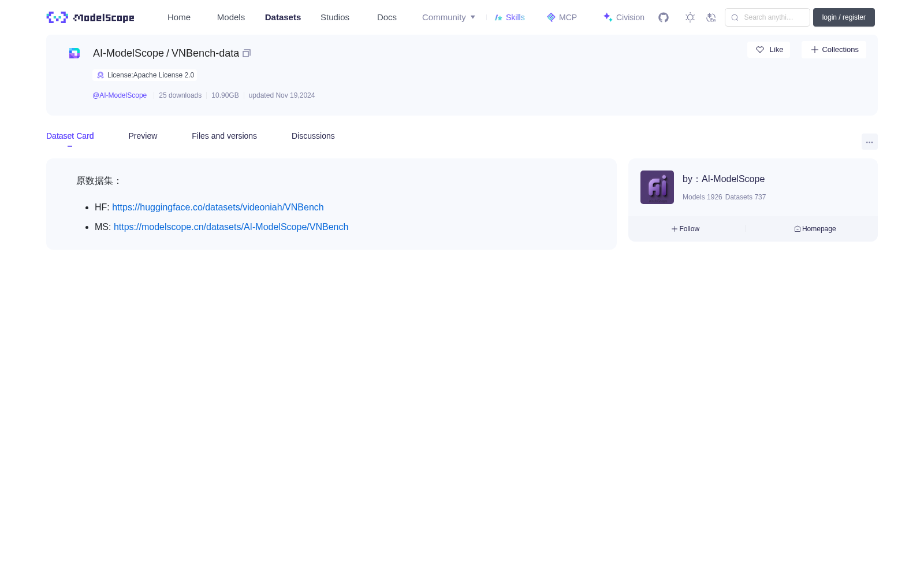Open the Docs page
The height and width of the screenshot is (578, 924).
387,17
